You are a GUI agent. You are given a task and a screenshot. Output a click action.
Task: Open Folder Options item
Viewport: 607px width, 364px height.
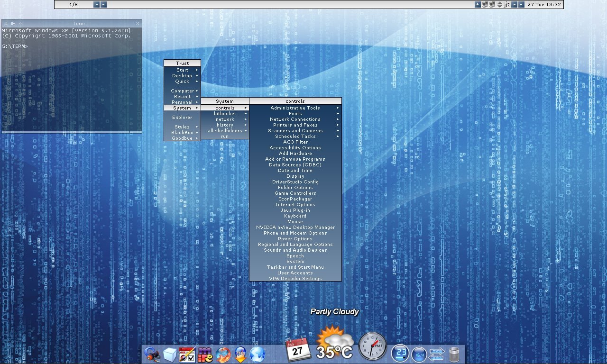click(295, 188)
